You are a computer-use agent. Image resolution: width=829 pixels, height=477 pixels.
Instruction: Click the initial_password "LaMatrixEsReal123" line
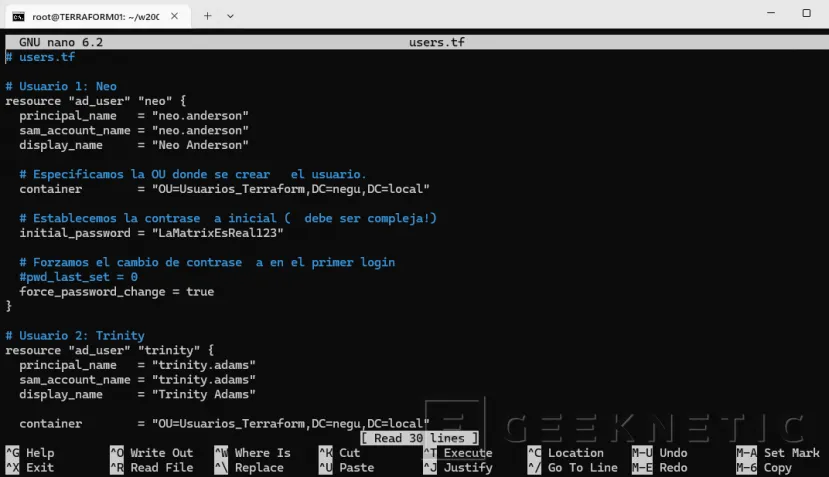tap(151, 233)
